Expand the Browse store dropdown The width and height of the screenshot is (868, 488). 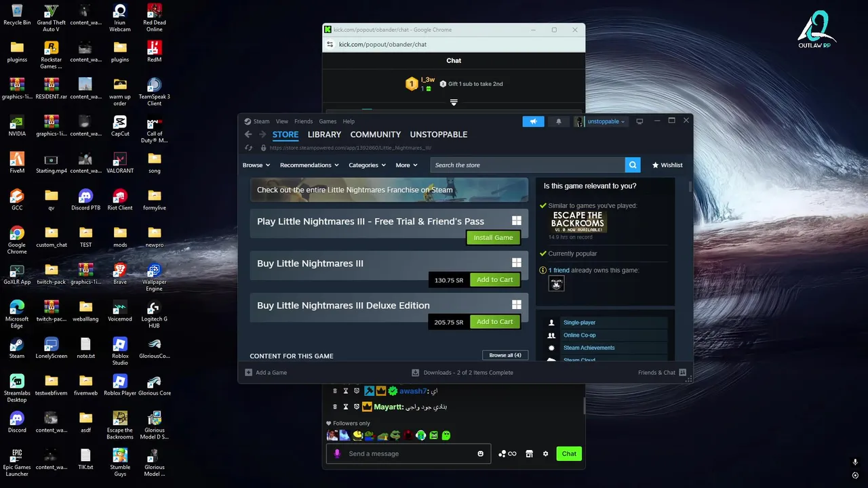coord(256,165)
